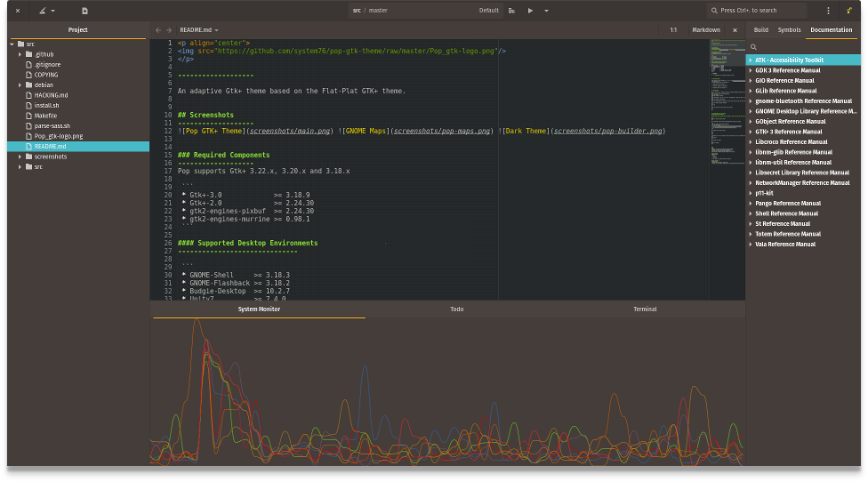Open the three-dot window menu
Viewport: 868px width, 482px height.
828,11
